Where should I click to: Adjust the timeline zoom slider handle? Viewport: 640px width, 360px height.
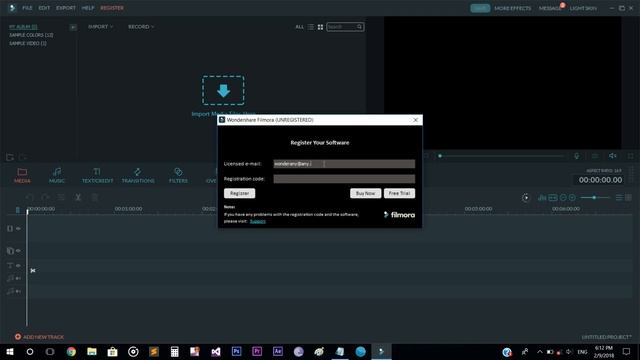tap(594, 198)
